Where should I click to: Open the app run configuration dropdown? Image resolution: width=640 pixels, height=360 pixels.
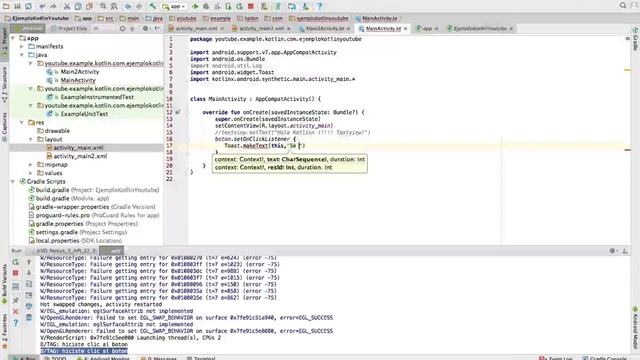tap(174, 6)
